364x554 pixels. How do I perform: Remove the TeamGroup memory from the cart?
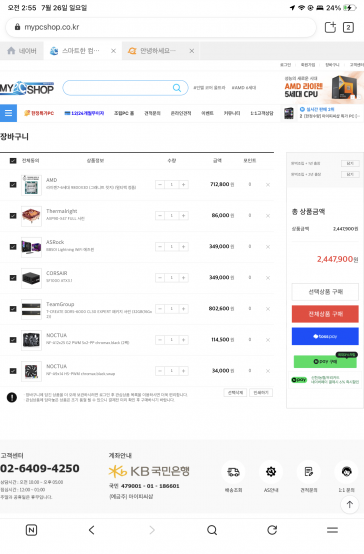point(268,309)
